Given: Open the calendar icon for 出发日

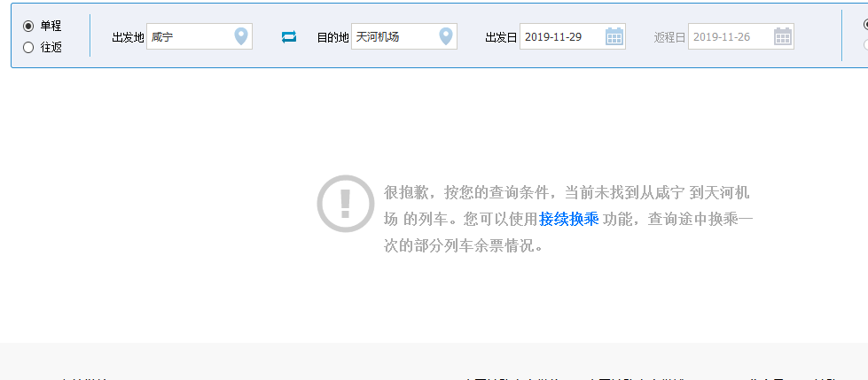Looking at the screenshot, I should (614, 36).
